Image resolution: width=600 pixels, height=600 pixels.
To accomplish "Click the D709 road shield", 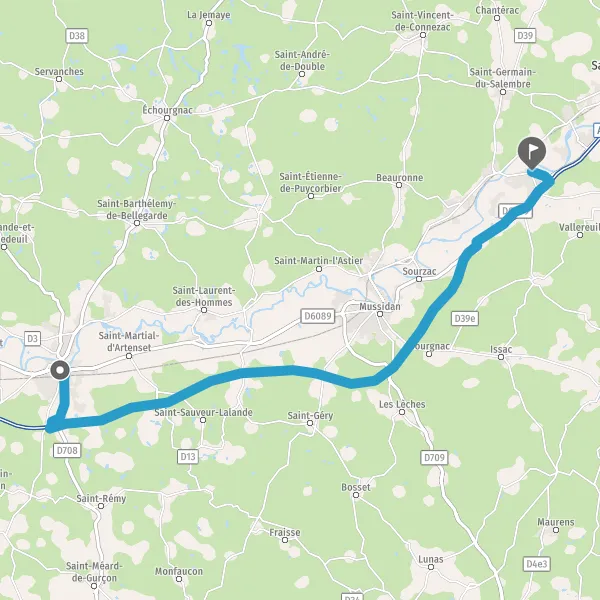I will 434,458.
